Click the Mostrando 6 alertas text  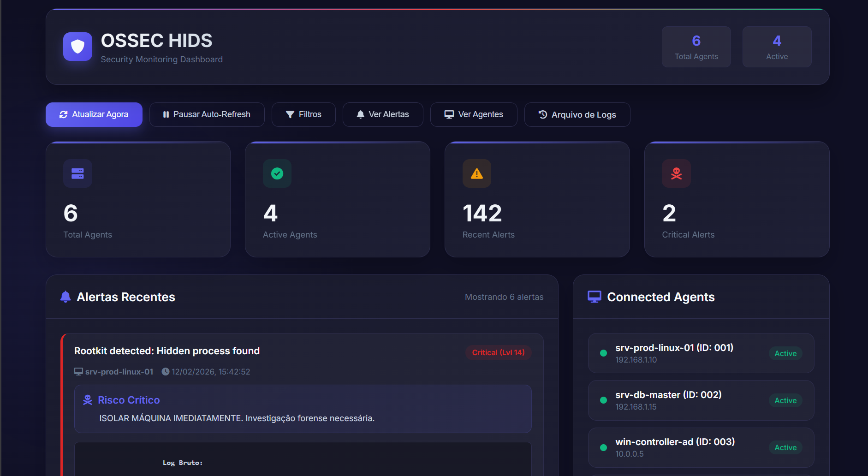coord(504,297)
